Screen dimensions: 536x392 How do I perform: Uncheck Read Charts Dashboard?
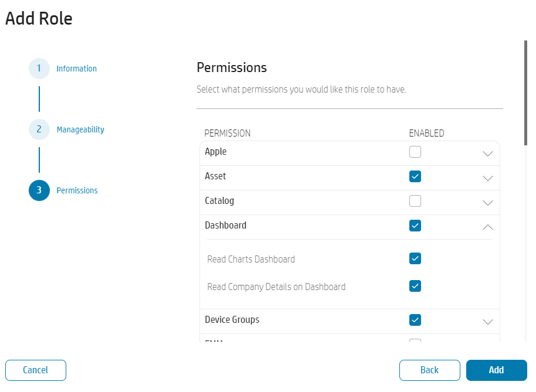[415, 258]
